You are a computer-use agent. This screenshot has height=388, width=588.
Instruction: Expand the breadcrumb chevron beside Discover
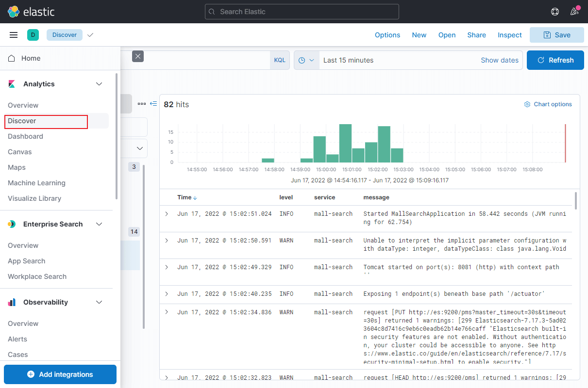[x=90, y=35]
